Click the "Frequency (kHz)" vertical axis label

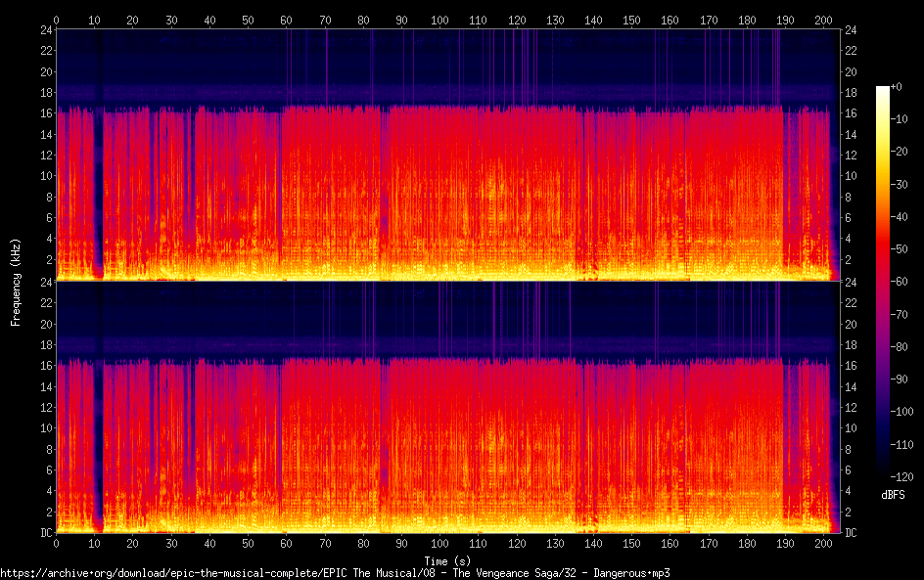pyautogui.click(x=16, y=281)
